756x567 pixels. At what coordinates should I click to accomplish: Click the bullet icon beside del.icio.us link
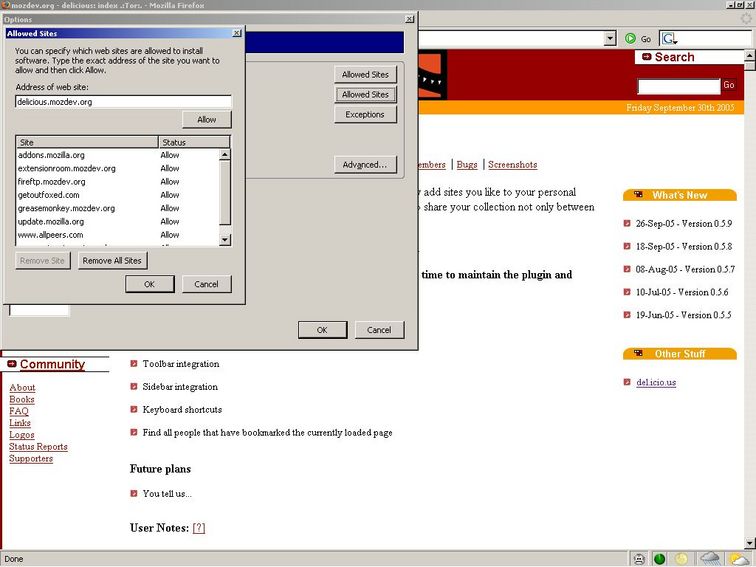(x=627, y=382)
